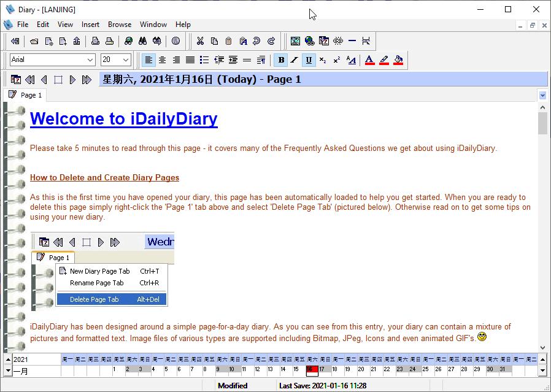Choose the text highlight color pen
The image size is (551, 392).
(384, 60)
